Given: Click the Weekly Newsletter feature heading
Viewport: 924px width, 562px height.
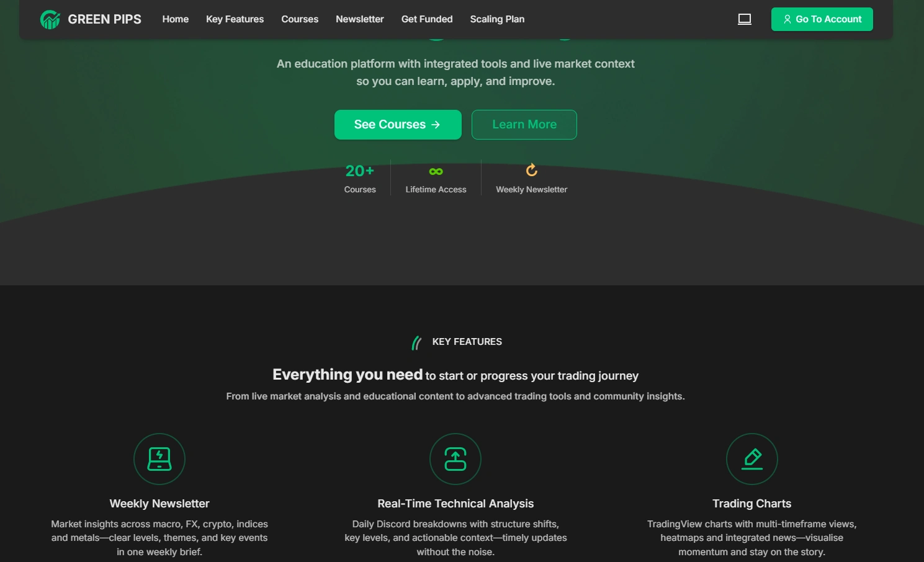Looking at the screenshot, I should pos(159,504).
